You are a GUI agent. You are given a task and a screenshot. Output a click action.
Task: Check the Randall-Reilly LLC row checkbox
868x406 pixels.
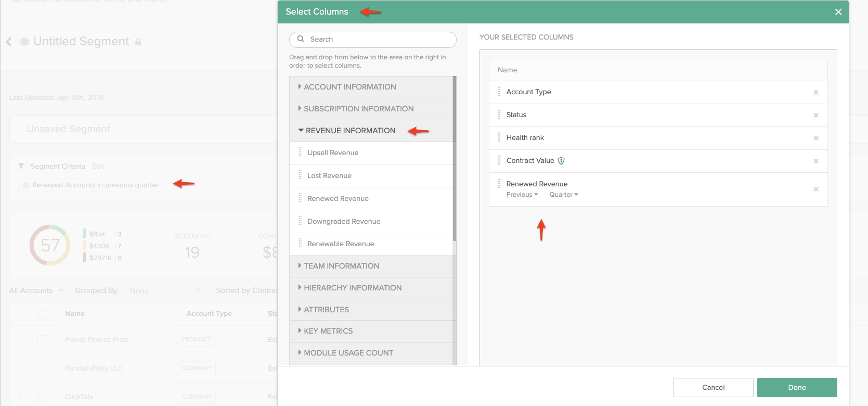42,369
